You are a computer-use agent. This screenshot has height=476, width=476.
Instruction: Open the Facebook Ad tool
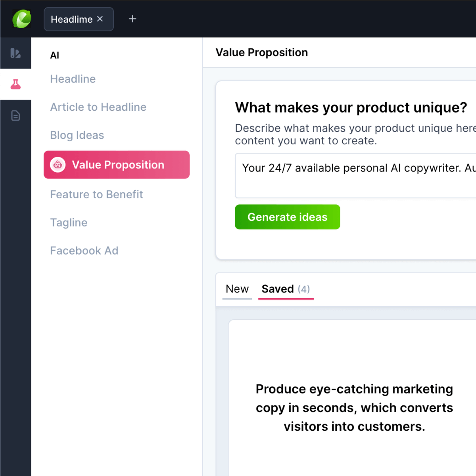(84, 251)
